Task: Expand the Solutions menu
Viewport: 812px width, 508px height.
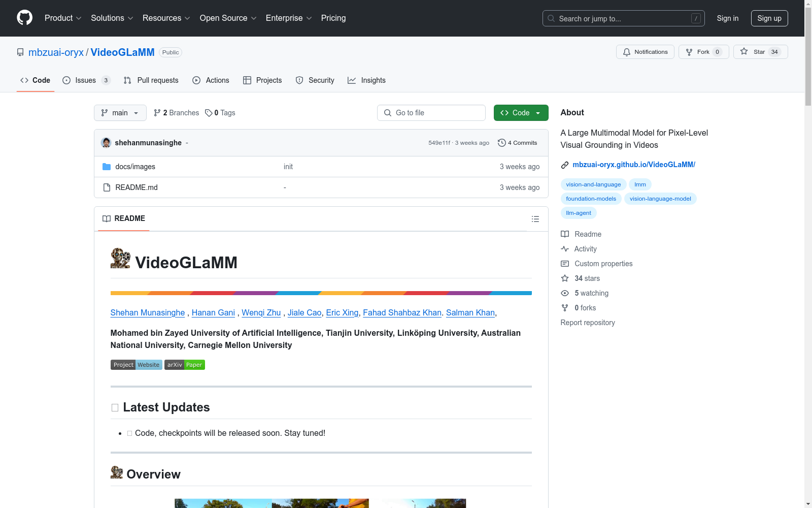Action: 112,18
